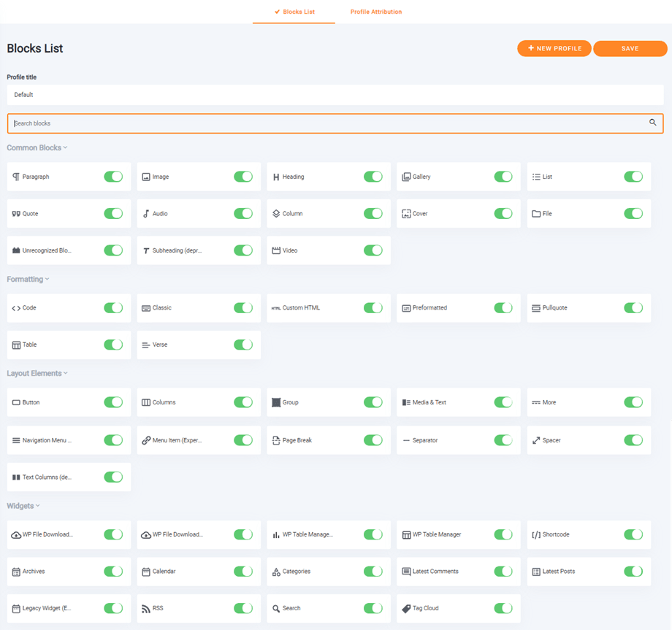
Task: Turn off the Text Columns block toggle
Action: click(x=113, y=477)
